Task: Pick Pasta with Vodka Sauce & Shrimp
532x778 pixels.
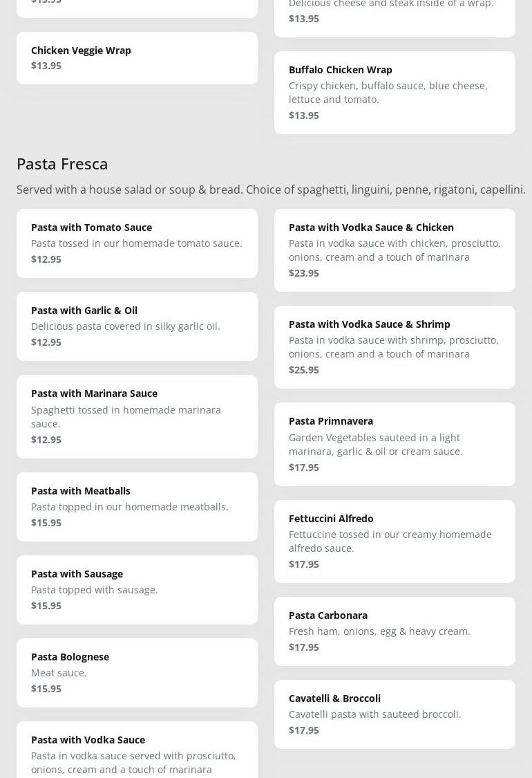Action: click(395, 347)
